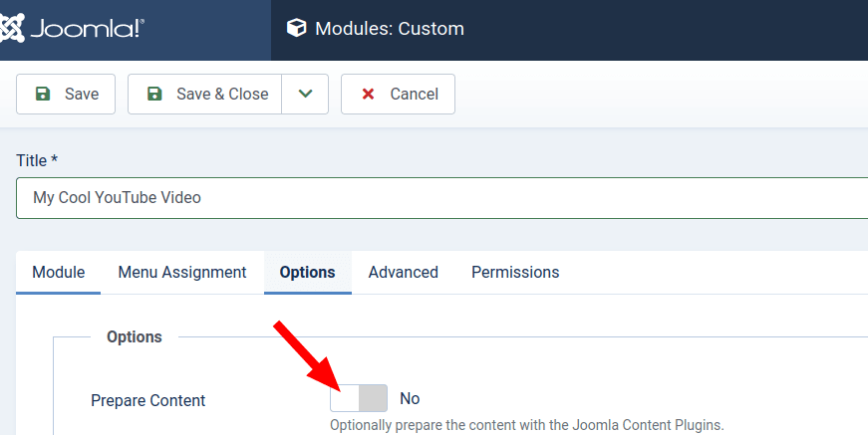Click the red X icon on Cancel

tap(368, 94)
